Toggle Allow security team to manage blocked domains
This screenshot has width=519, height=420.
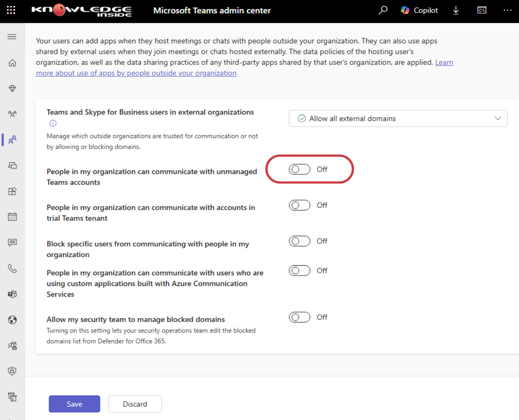click(299, 317)
